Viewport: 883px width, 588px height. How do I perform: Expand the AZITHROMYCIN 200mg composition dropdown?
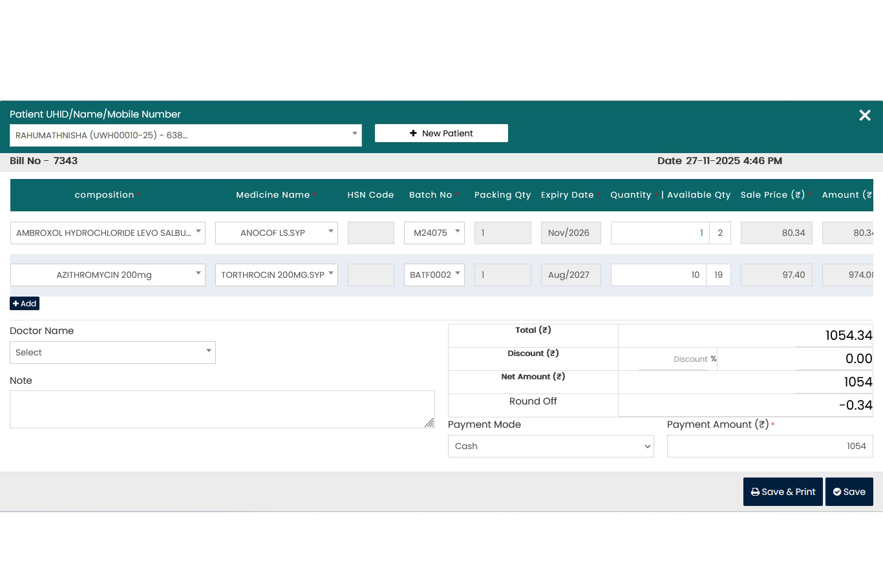[107, 275]
